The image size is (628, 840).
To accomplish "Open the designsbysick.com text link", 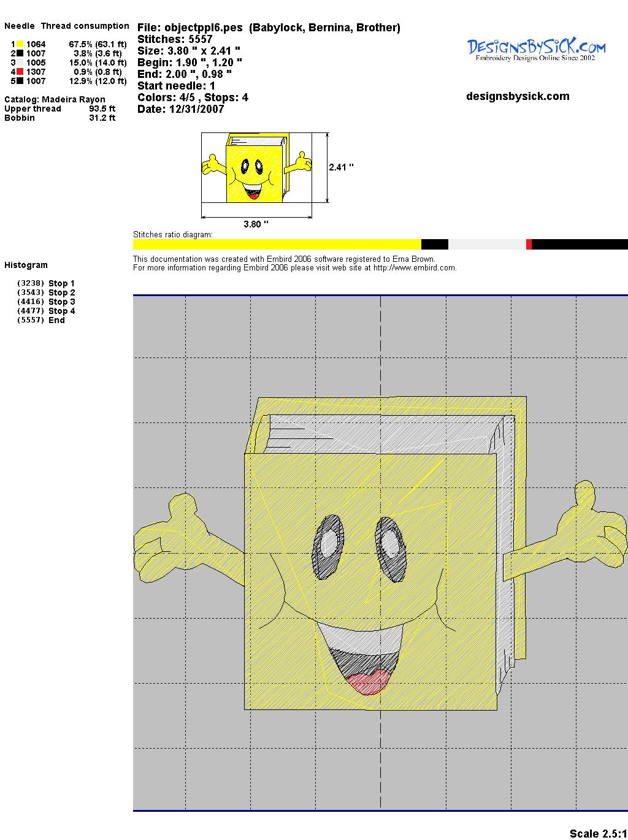I will pyautogui.click(x=518, y=96).
